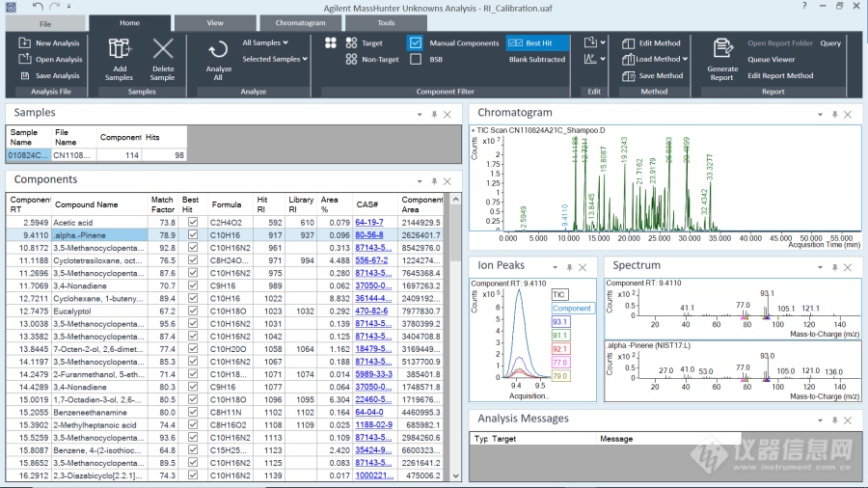Click the Generate Report icon
This screenshot has height=488, width=868.
point(722,48)
